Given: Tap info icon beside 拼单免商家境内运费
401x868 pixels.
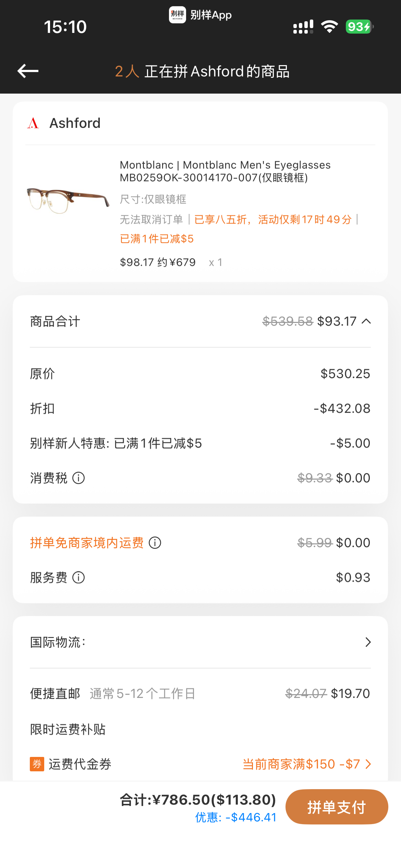Looking at the screenshot, I should [x=155, y=543].
